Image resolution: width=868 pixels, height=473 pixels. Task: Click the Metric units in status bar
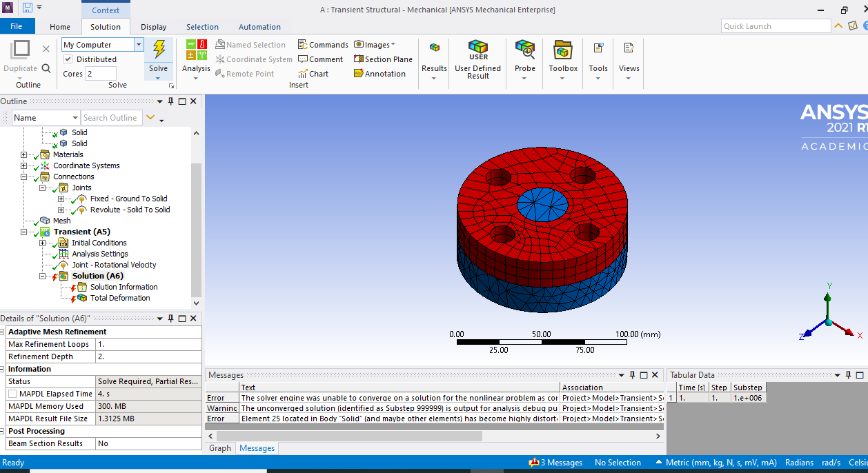coord(716,463)
